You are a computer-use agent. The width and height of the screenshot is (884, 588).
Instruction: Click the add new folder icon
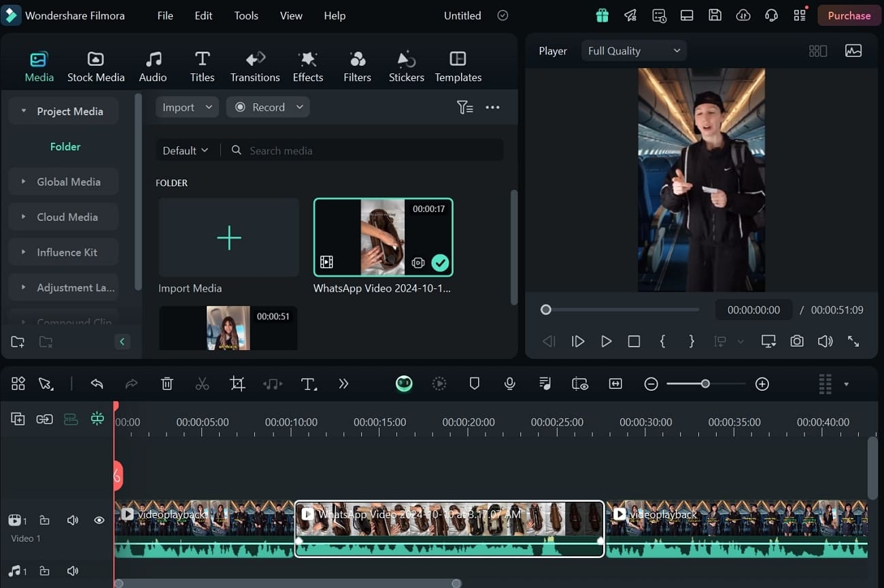coord(18,342)
